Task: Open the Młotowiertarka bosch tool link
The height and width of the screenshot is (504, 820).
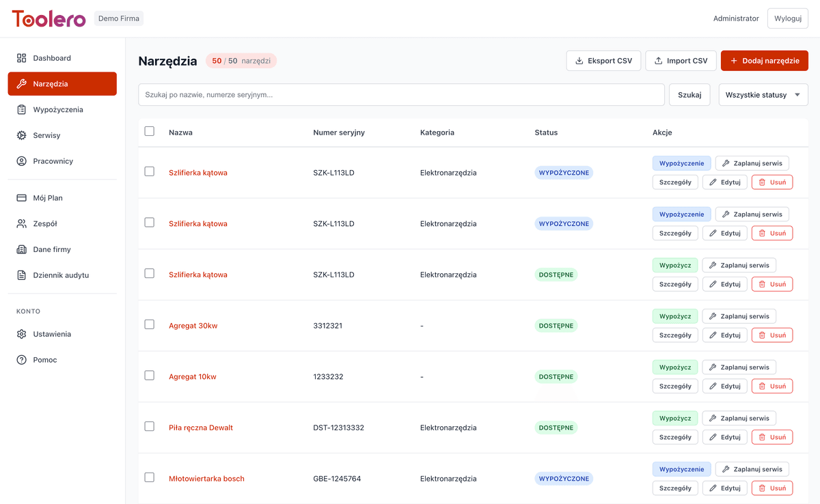Action: (206, 479)
